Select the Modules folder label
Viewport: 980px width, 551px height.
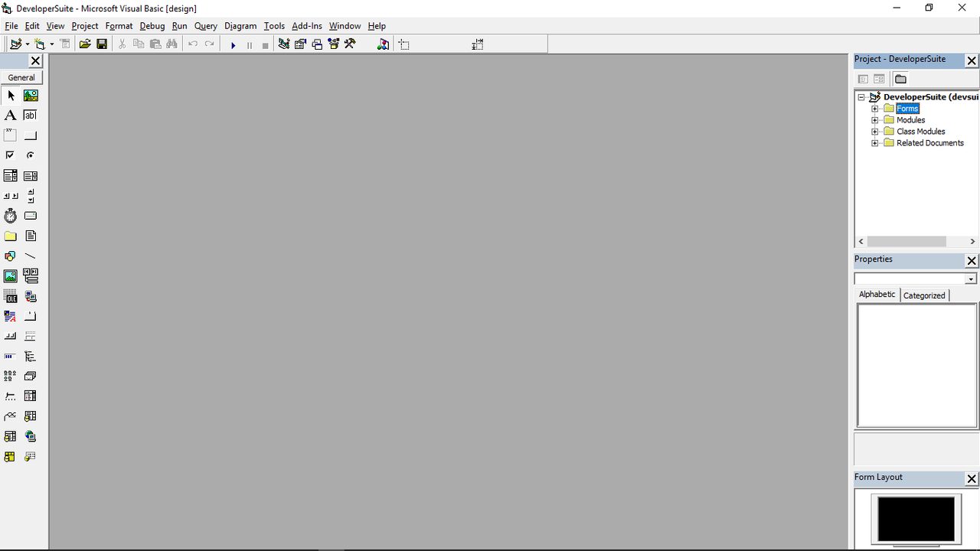tap(911, 120)
